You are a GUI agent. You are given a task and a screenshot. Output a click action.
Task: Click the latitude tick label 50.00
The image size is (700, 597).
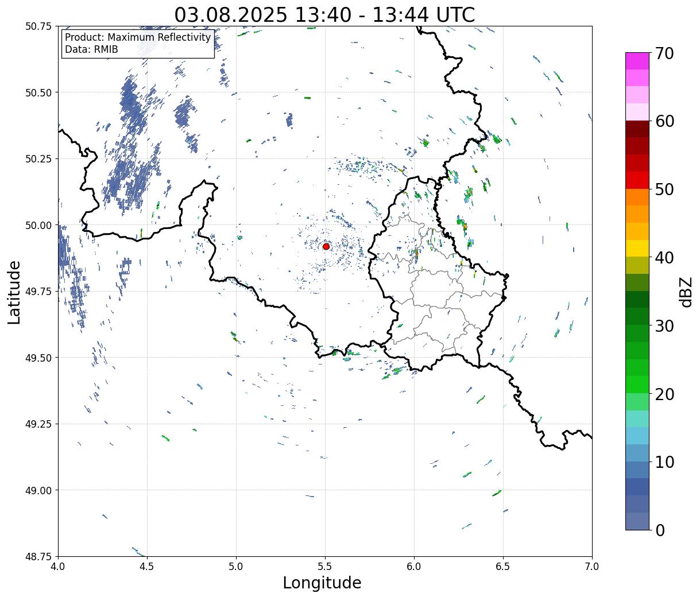[x=38, y=225]
